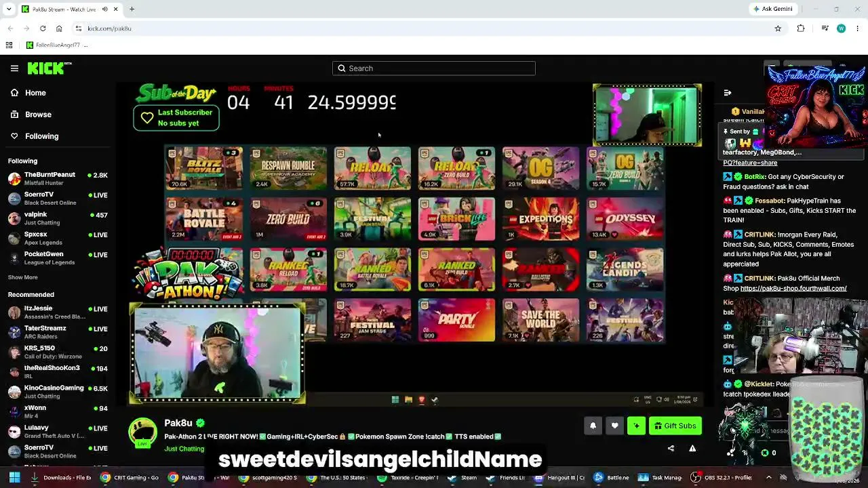
Task: Click the Pak8u channel avatar
Action: tap(142, 433)
